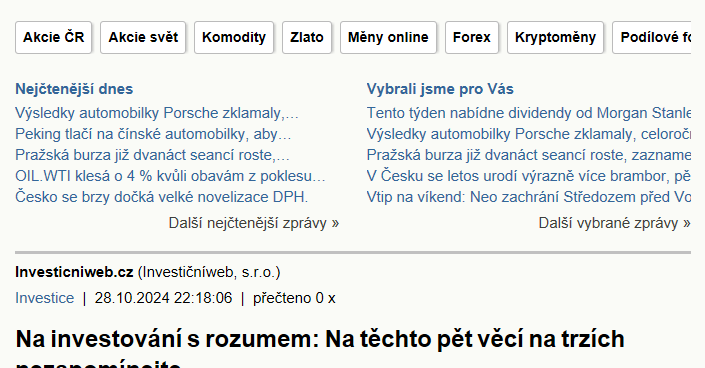Screen dimensions: 705x368
Task: Show Další vybrané zprávy
Action: tap(615, 223)
